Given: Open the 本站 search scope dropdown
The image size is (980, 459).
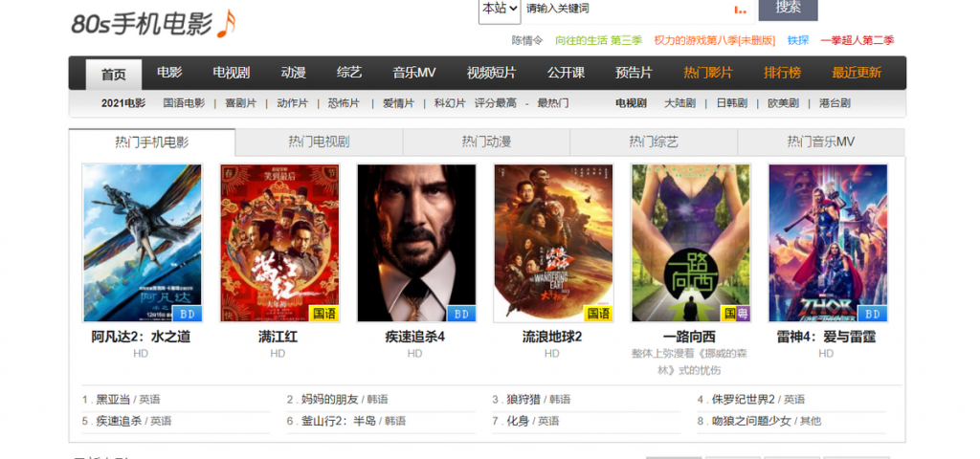Looking at the screenshot, I should click(500, 10).
